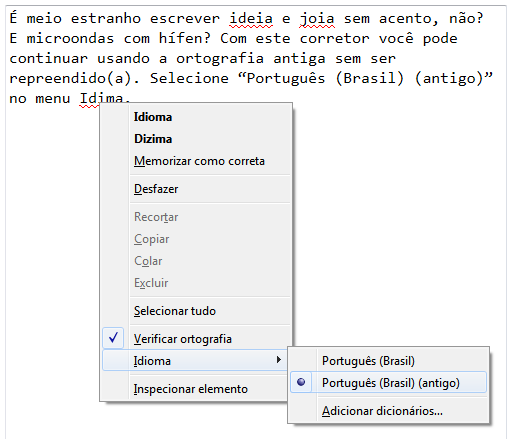
Task: Click misspelled word "ideia" in text
Action: tap(251, 19)
